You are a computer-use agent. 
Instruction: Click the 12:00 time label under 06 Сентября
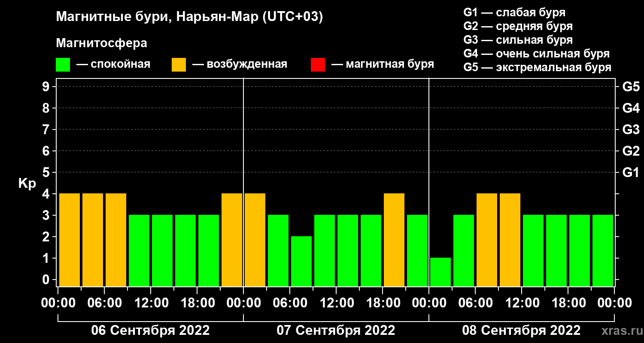(151, 303)
